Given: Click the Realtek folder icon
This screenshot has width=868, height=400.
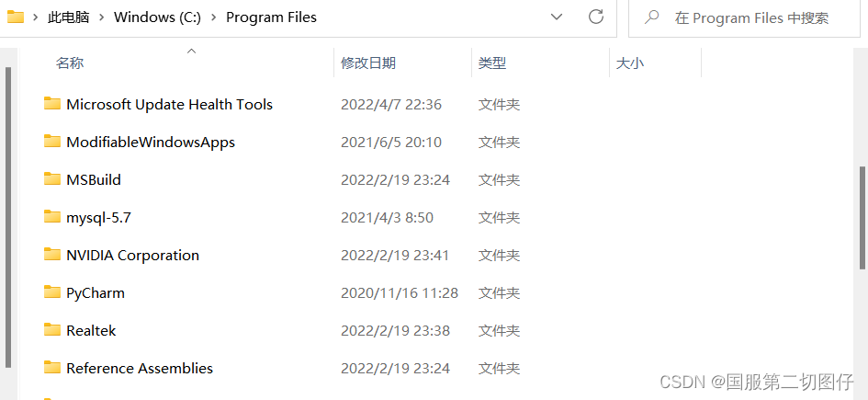Looking at the screenshot, I should pyautogui.click(x=51, y=330).
